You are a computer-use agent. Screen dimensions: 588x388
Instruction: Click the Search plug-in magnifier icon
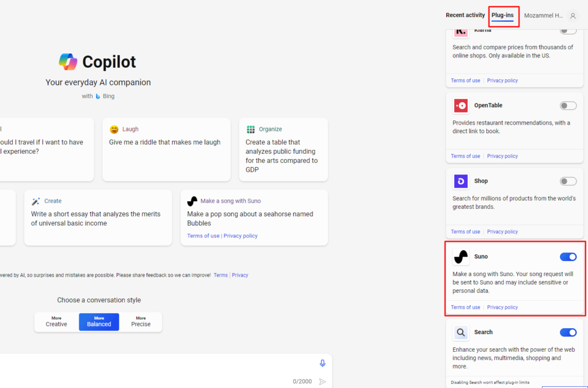click(461, 332)
